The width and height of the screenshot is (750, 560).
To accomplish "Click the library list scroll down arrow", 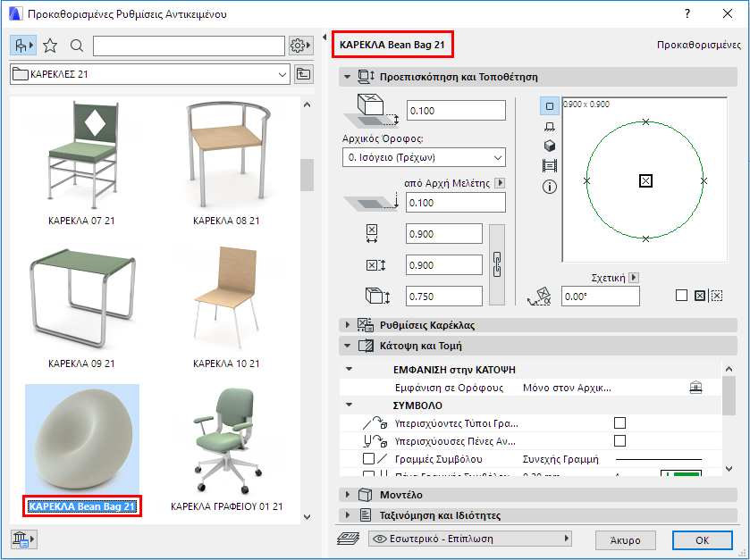I will 308,516.
